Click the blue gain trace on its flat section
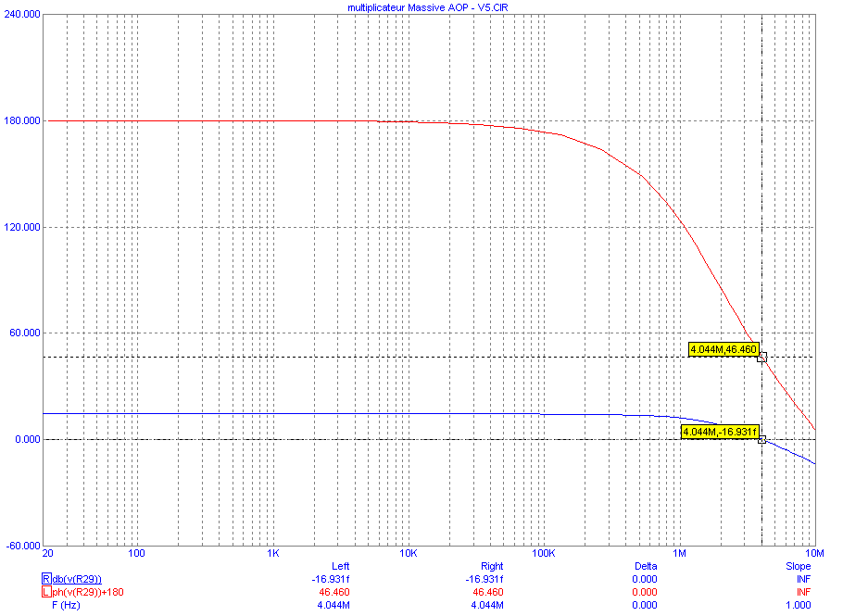The image size is (843, 616). [x=269, y=413]
